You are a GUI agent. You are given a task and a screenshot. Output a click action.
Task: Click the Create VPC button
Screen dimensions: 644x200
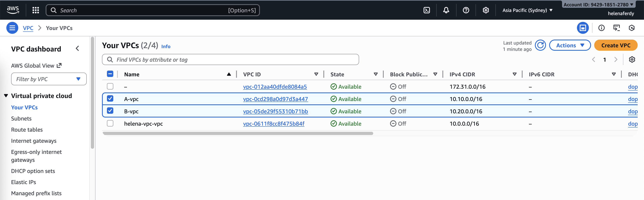615,45
